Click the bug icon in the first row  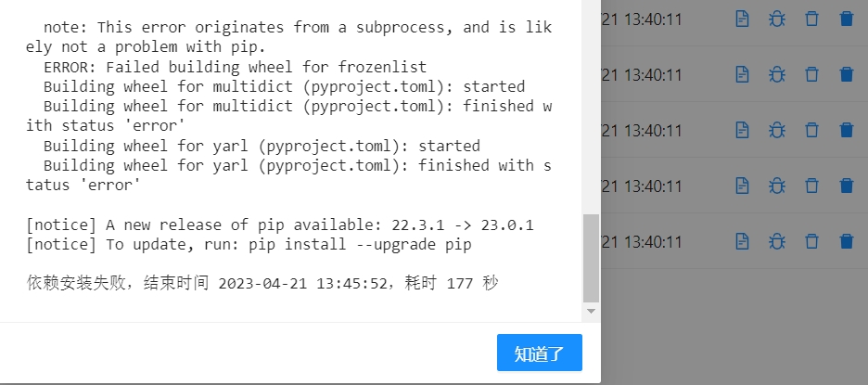(x=776, y=19)
